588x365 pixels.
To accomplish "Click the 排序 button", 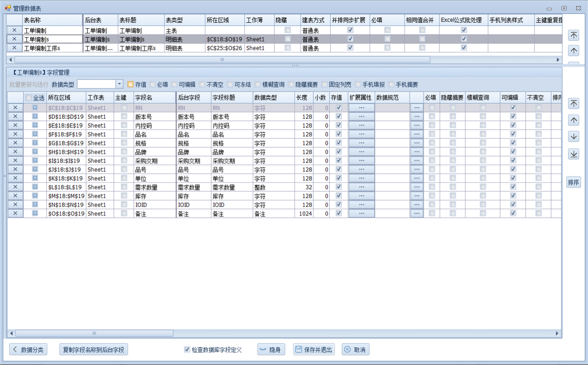I will click(574, 182).
